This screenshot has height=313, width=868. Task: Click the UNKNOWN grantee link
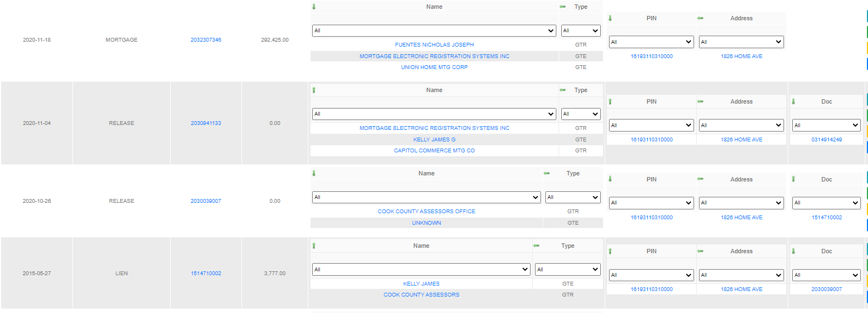[x=426, y=223]
